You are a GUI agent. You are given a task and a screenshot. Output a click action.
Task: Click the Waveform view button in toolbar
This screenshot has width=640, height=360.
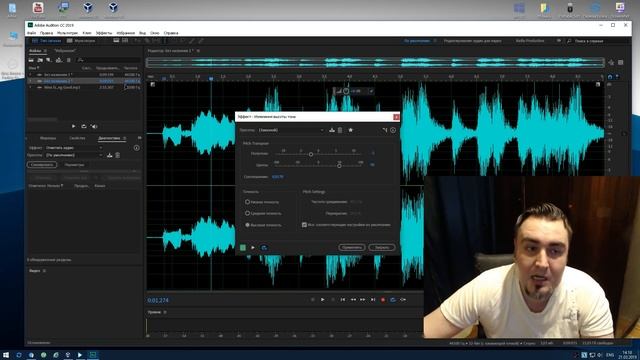[x=47, y=41]
